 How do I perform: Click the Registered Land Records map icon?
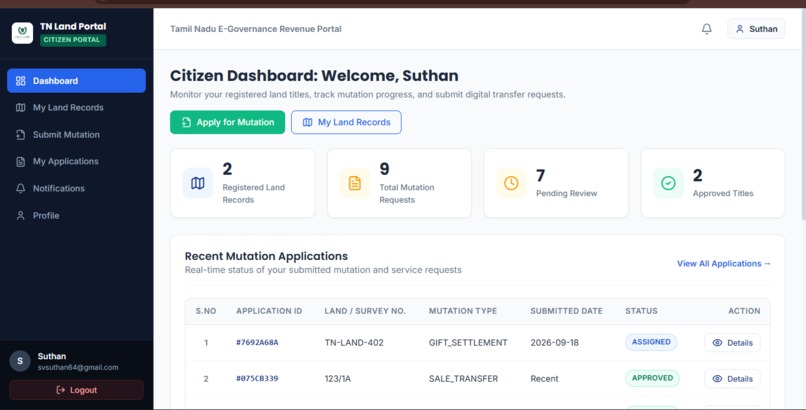click(x=198, y=183)
